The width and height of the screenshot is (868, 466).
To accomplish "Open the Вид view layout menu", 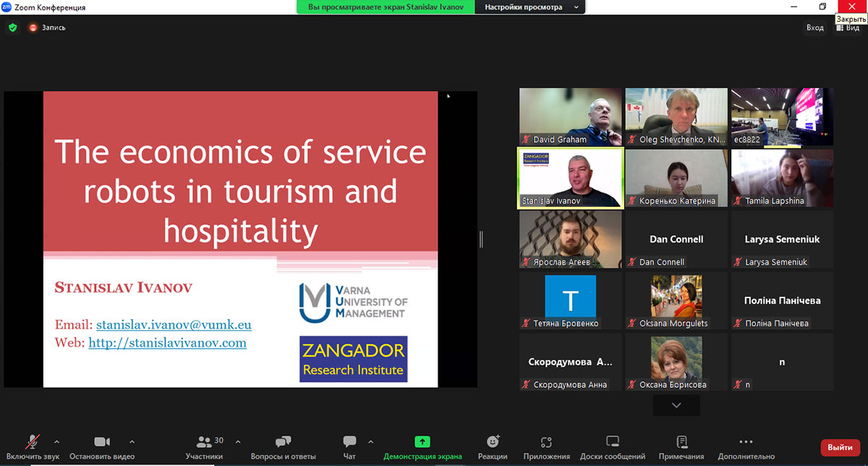I will click(847, 27).
